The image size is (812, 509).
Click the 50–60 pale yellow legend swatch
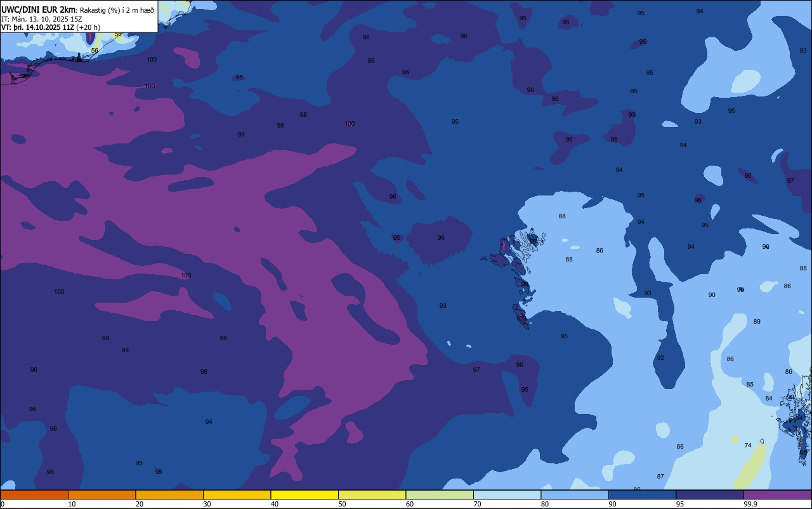[372, 494]
